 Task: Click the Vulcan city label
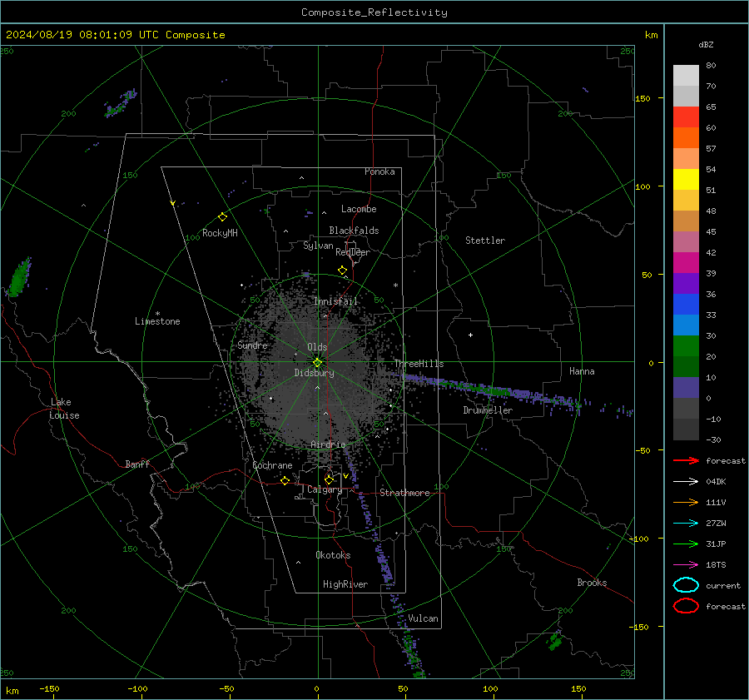click(x=423, y=618)
